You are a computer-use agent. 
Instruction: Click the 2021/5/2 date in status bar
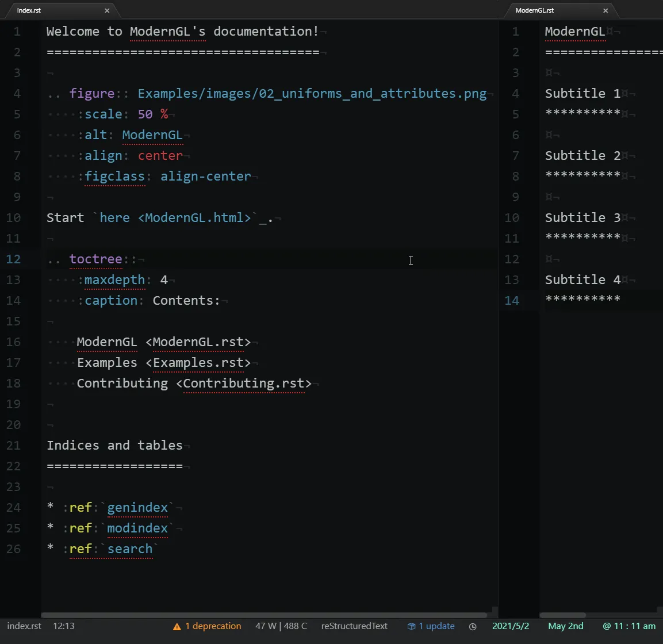click(x=511, y=626)
